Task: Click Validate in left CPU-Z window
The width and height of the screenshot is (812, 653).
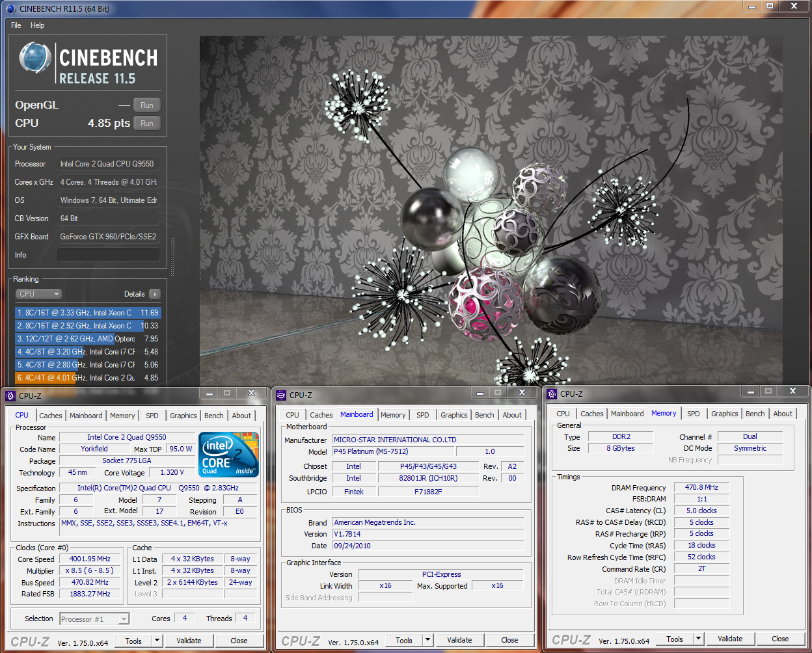Action: click(x=189, y=641)
